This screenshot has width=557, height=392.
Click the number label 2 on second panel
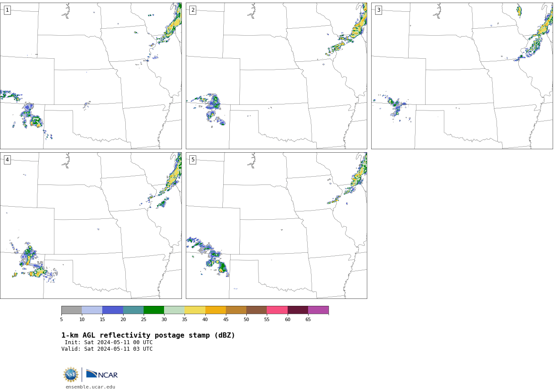tap(193, 10)
